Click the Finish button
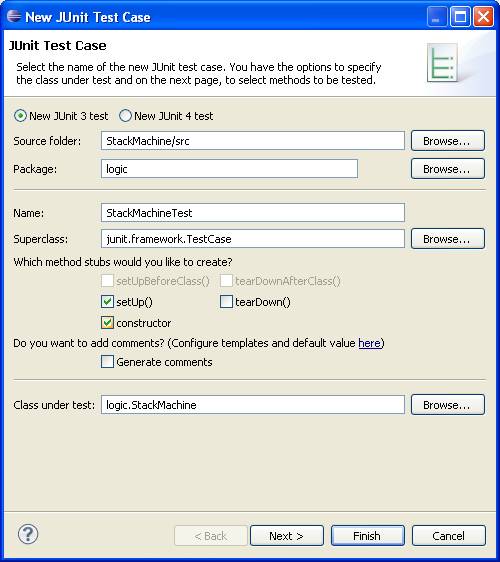The width and height of the screenshot is (500, 562). (x=368, y=536)
